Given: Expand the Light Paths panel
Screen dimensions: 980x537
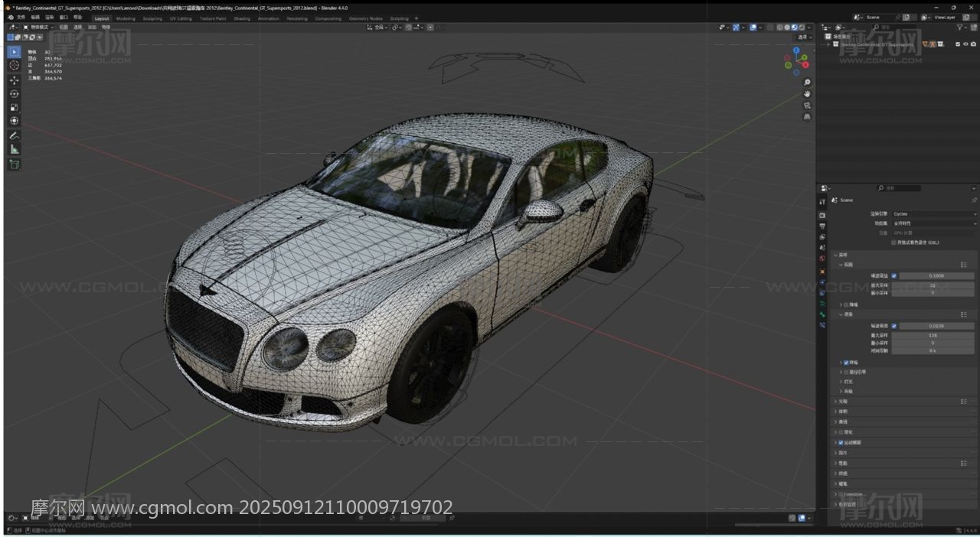Looking at the screenshot, I should click(836, 401).
